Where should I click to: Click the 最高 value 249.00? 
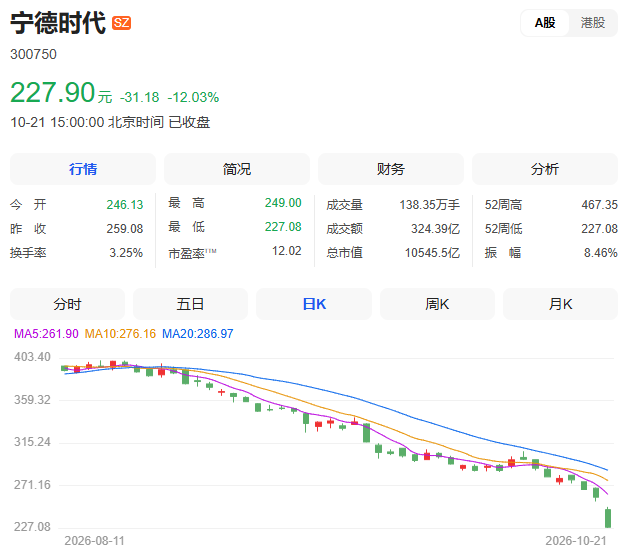tap(283, 203)
